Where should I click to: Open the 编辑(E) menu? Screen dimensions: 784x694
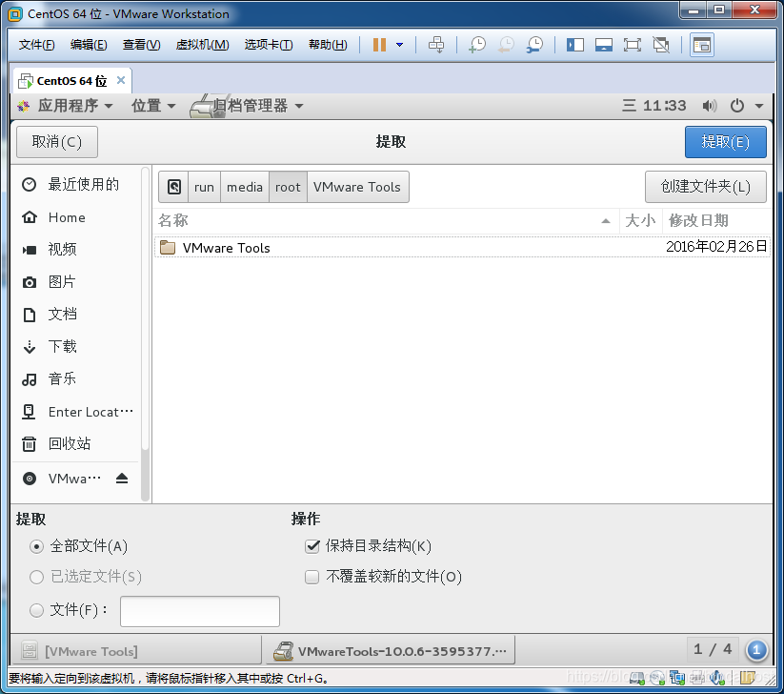click(89, 45)
